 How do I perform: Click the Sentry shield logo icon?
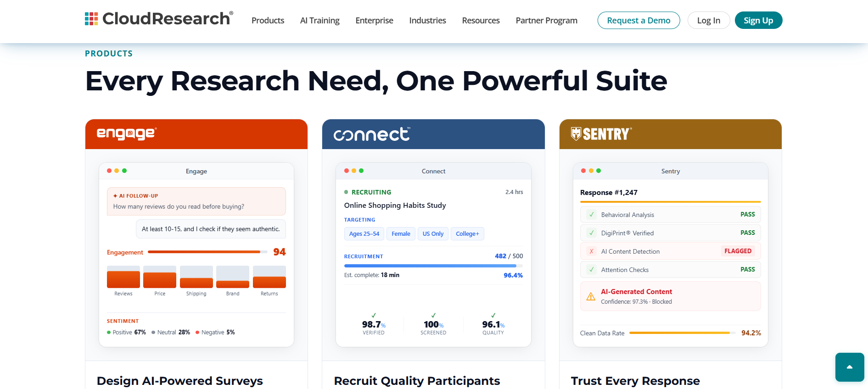click(x=576, y=133)
